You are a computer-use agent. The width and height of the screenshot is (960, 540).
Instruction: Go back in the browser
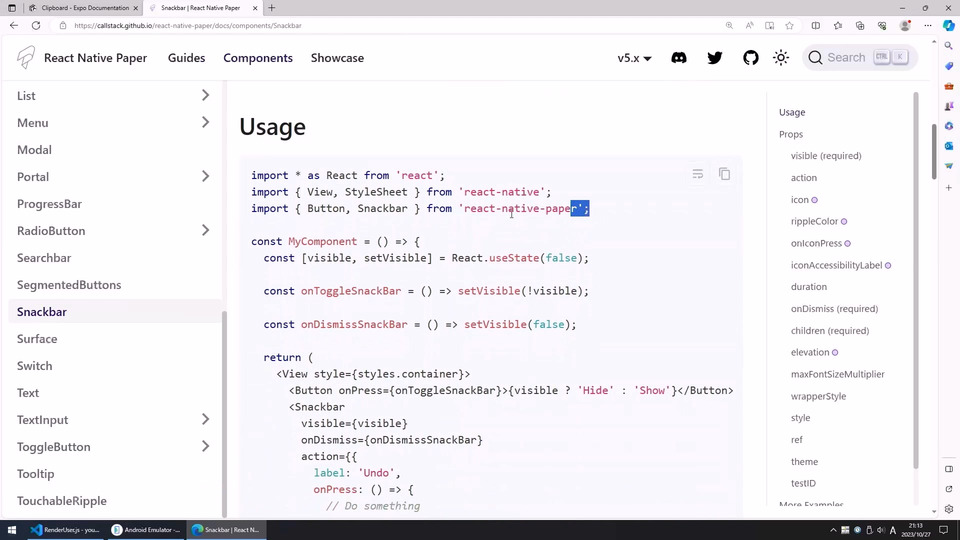(x=13, y=26)
